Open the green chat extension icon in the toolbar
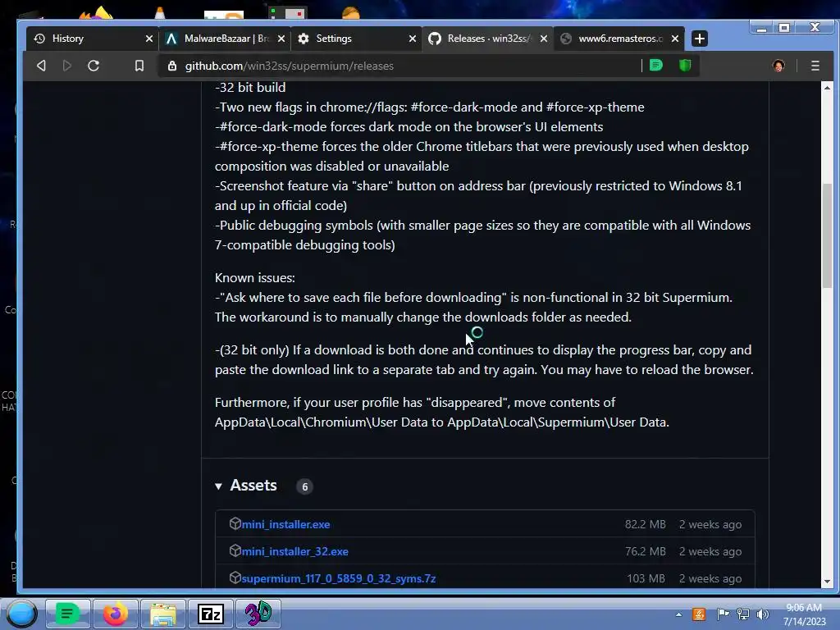 pyautogui.click(x=656, y=66)
